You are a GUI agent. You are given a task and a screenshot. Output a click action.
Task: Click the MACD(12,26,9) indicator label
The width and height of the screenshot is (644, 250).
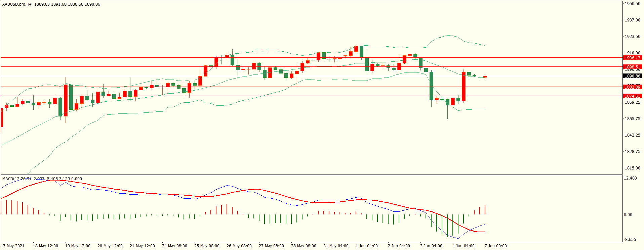(16, 179)
